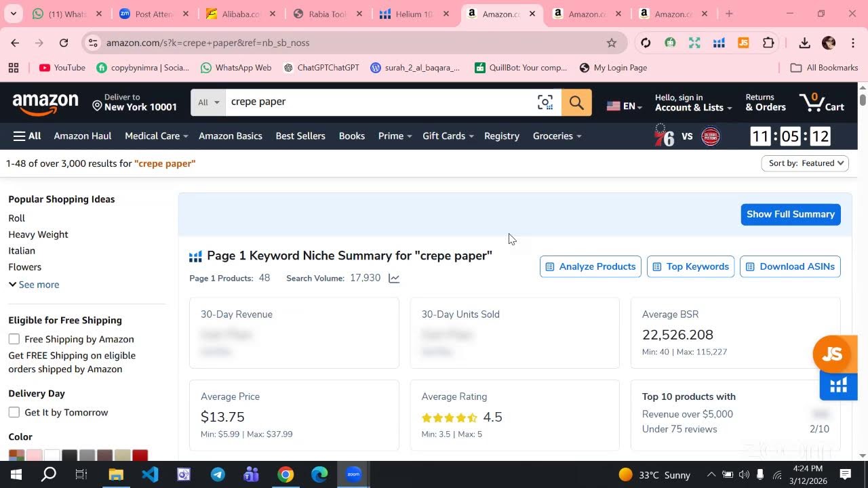Open the Chrome extensions puzzle icon

click(x=768, y=43)
